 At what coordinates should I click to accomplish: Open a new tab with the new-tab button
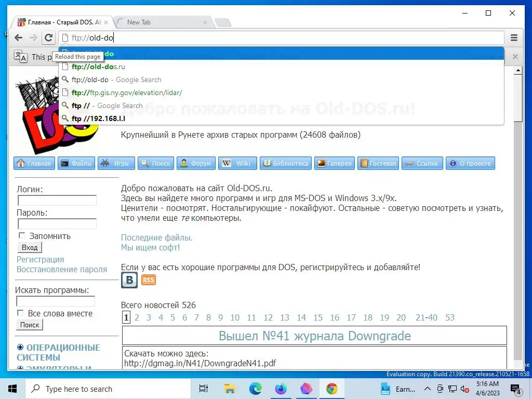click(x=223, y=22)
